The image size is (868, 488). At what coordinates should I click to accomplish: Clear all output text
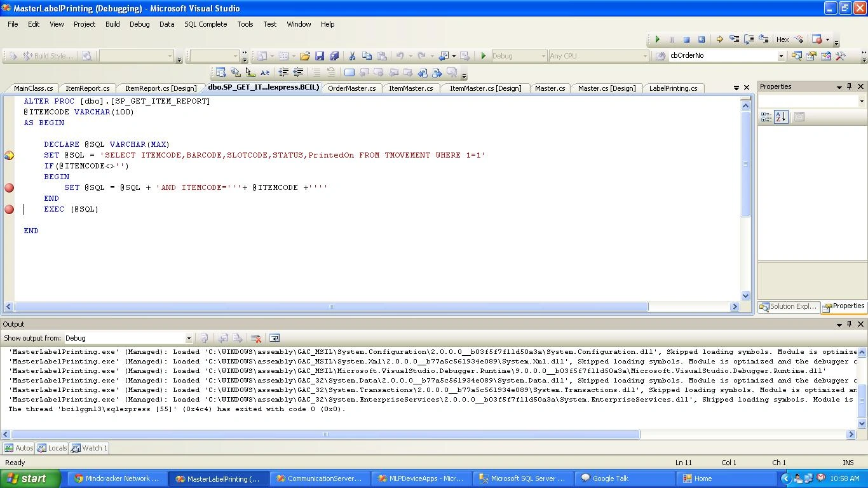point(256,338)
